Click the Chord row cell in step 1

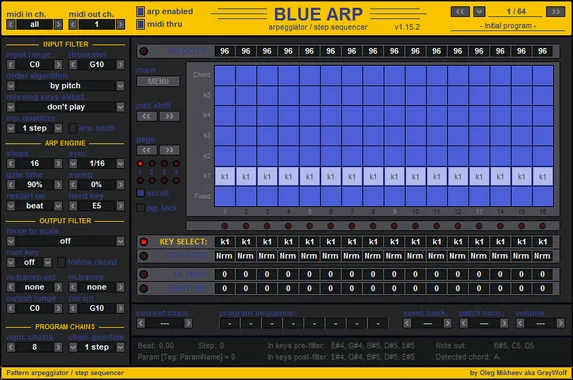225,75
